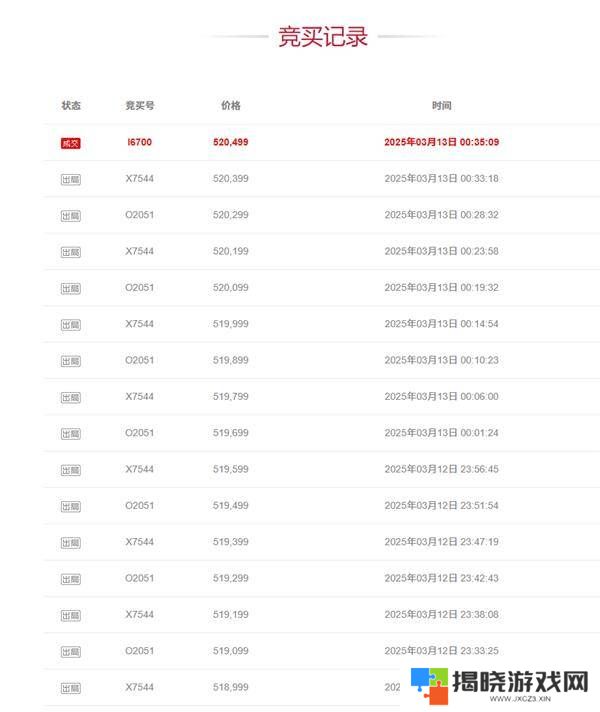Click bidder O2051 in the 519,099 row
600x712 pixels.
click(x=139, y=650)
